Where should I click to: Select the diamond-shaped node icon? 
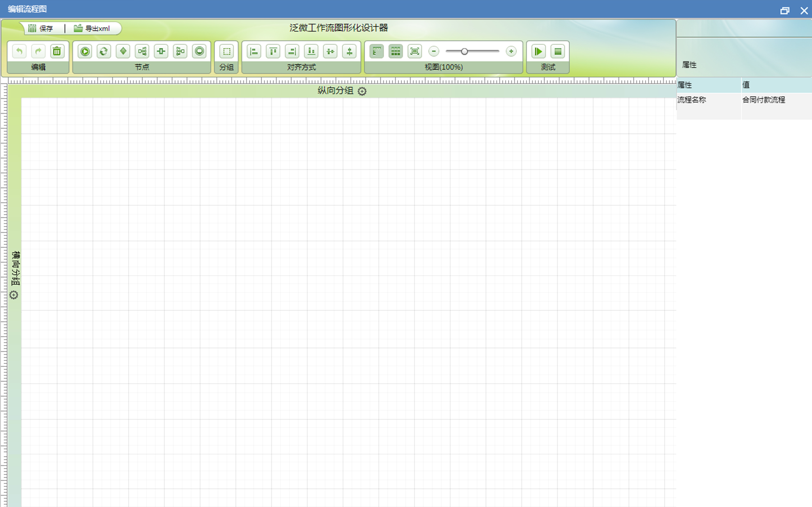[123, 51]
